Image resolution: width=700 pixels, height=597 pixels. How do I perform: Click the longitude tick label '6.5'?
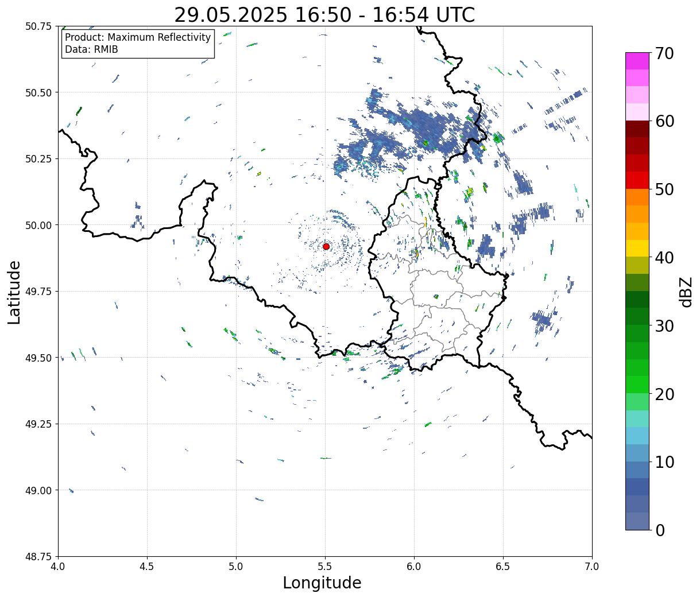point(503,567)
